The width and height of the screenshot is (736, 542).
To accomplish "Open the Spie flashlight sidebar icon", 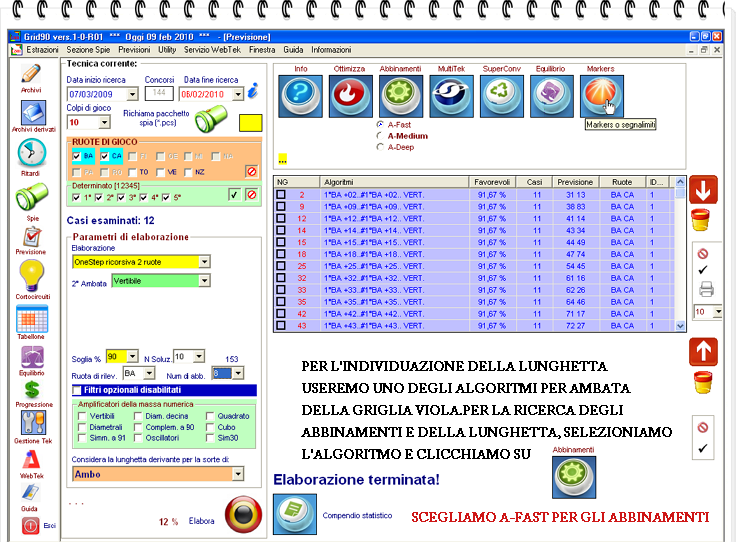I will [x=31, y=196].
